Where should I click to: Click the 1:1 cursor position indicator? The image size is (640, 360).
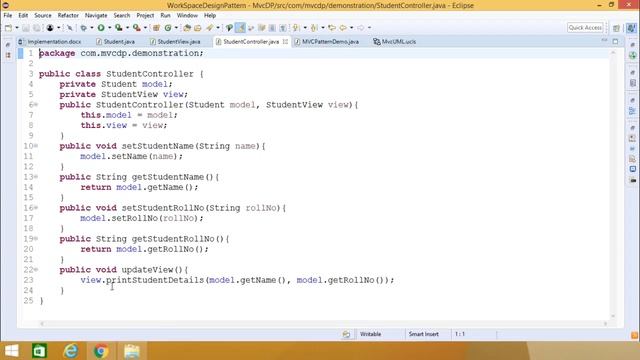click(460, 334)
